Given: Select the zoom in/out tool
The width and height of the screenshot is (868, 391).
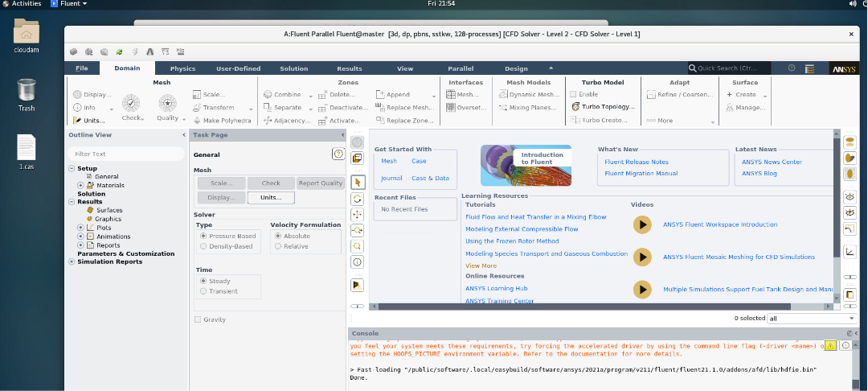Looking at the screenshot, I should [358, 230].
